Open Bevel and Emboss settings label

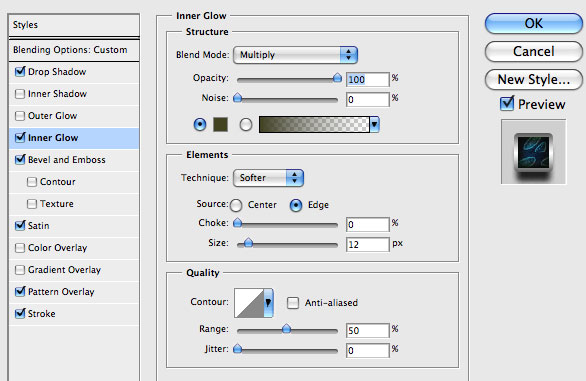[67, 160]
